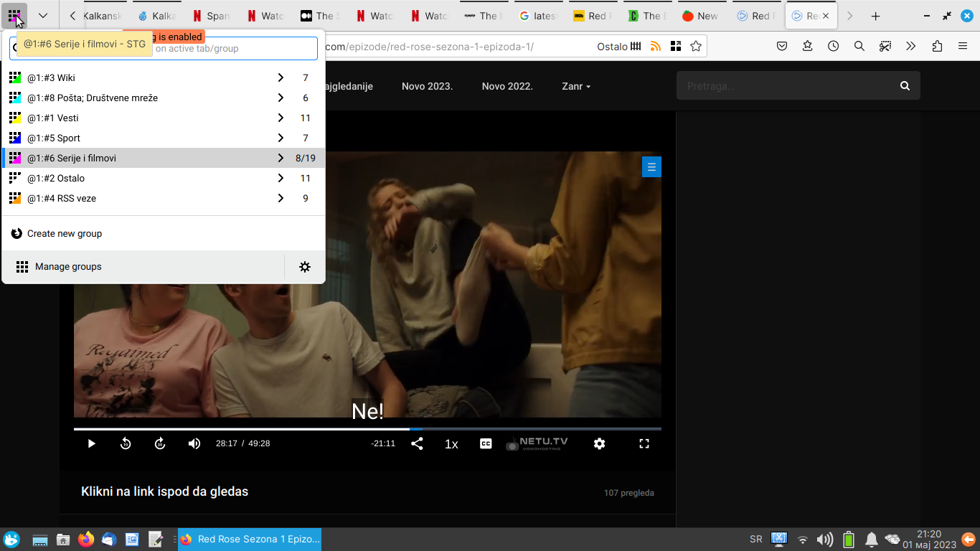Open a new tab with the plus button
This screenshot has width=980, height=551.
coord(875,16)
